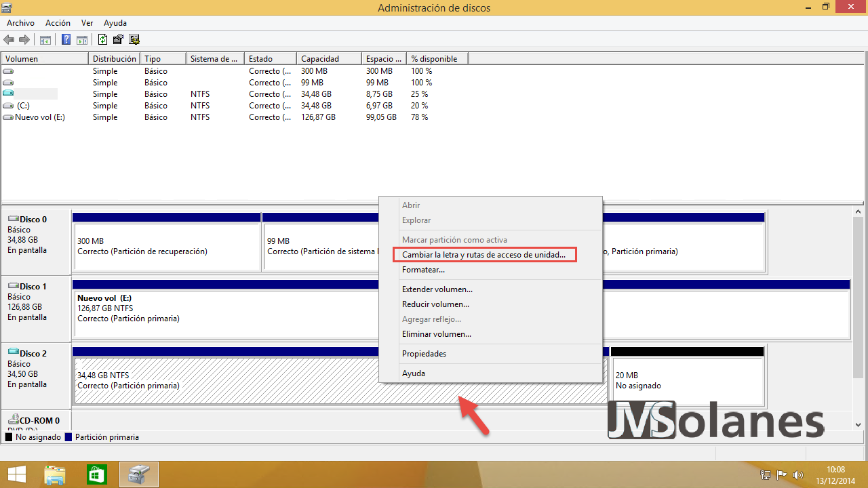Open Help via the blue question mark icon
The height and width of the screenshot is (488, 868).
(x=66, y=39)
